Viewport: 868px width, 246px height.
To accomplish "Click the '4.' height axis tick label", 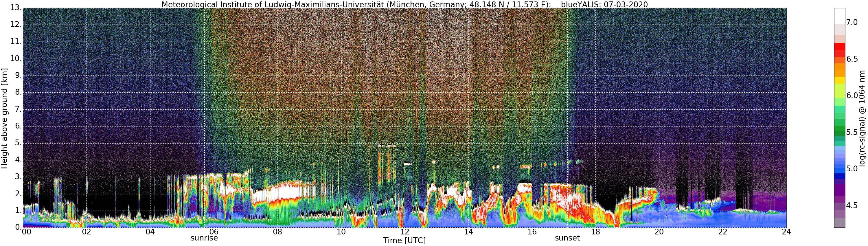I will (18, 160).
